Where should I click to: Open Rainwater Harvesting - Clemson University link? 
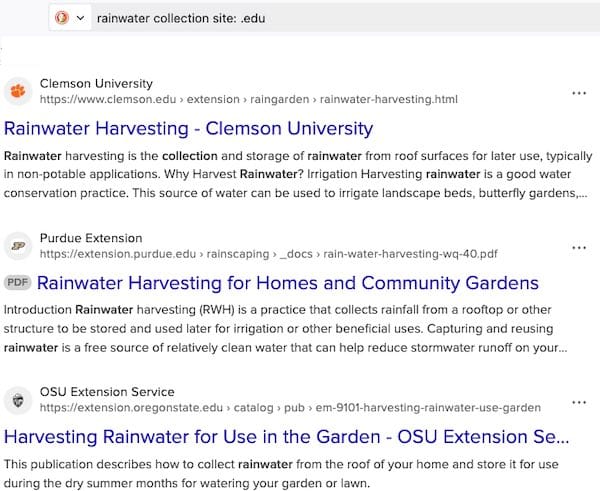(x=189, y=129)
